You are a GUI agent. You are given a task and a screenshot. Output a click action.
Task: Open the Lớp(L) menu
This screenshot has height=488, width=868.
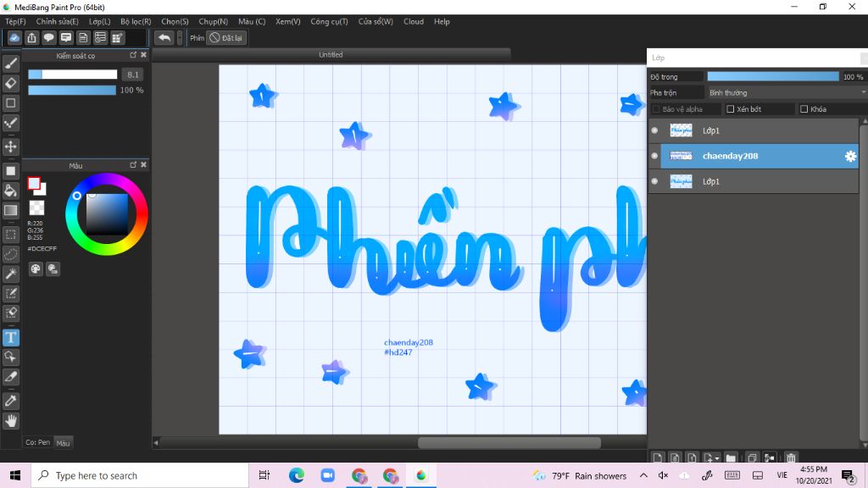(x=100, y=21)
